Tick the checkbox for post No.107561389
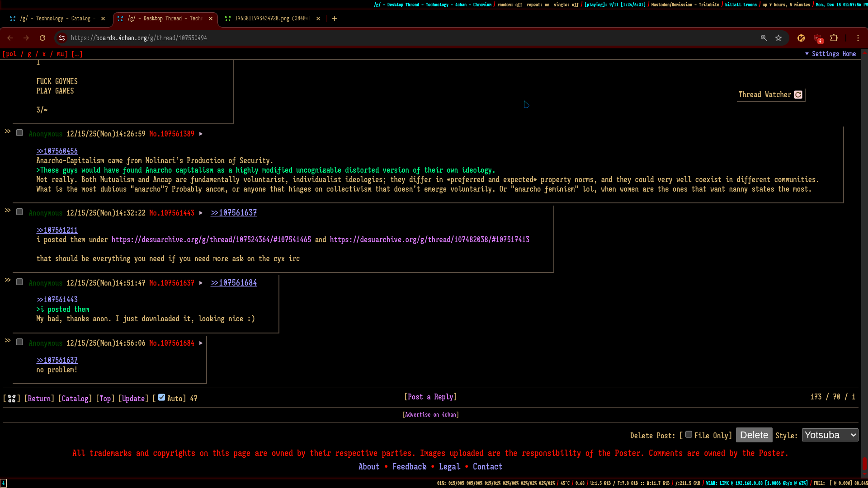 (x=19, y=133)
